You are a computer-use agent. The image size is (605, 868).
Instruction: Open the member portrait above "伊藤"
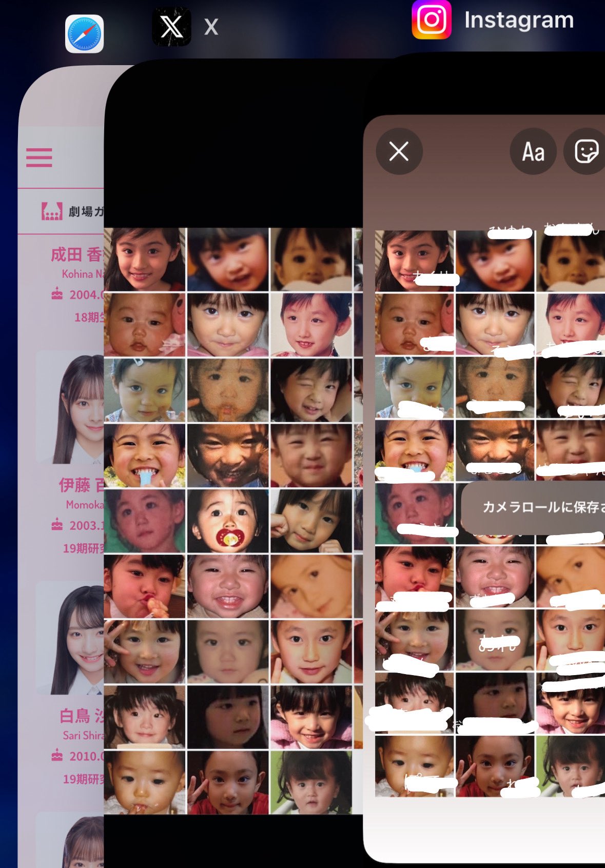tap(70, 408)
